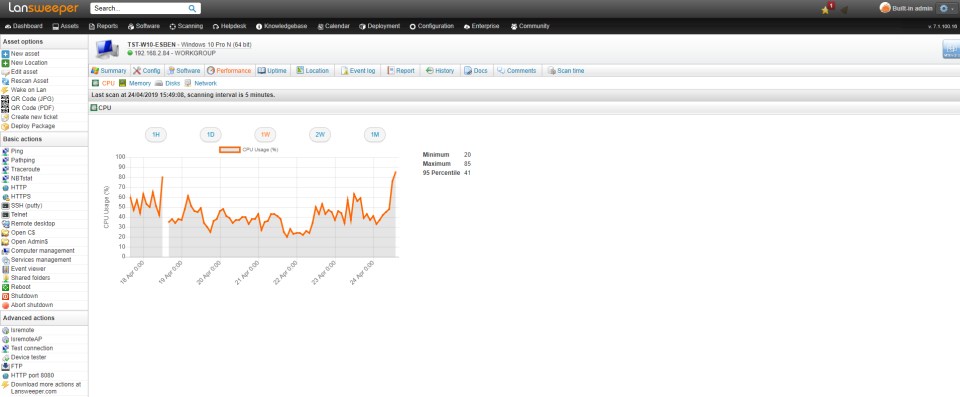This screenshot has height=397, width=960.
Task: Click Download more actions at Lansweeper.com
Action: (45, 388)
